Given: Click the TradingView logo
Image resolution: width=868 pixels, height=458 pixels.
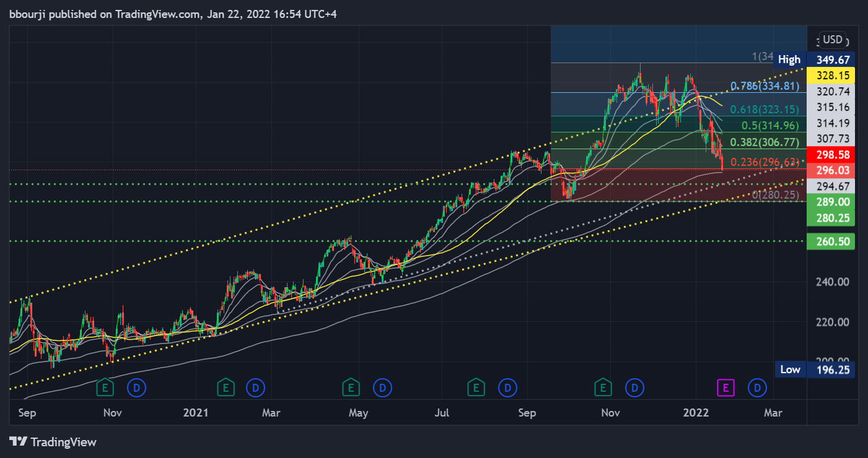Looking at the screenshot, I should [53, 442].
